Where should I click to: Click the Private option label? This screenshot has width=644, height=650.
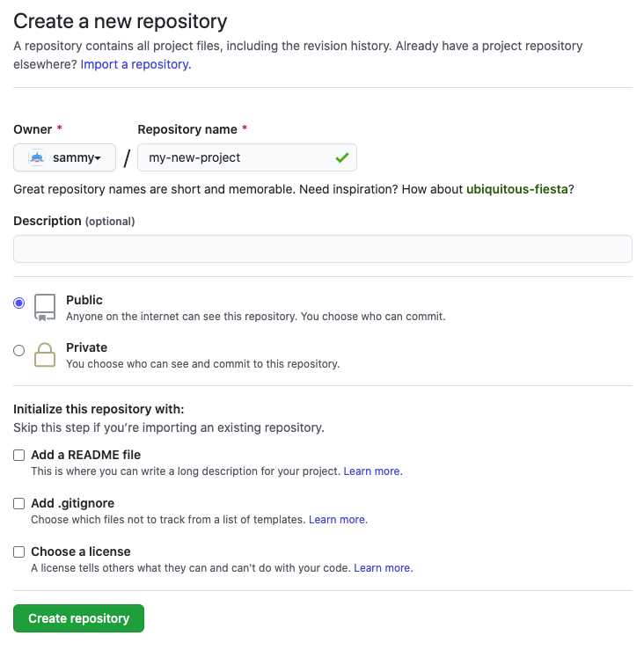pos(87,347)
